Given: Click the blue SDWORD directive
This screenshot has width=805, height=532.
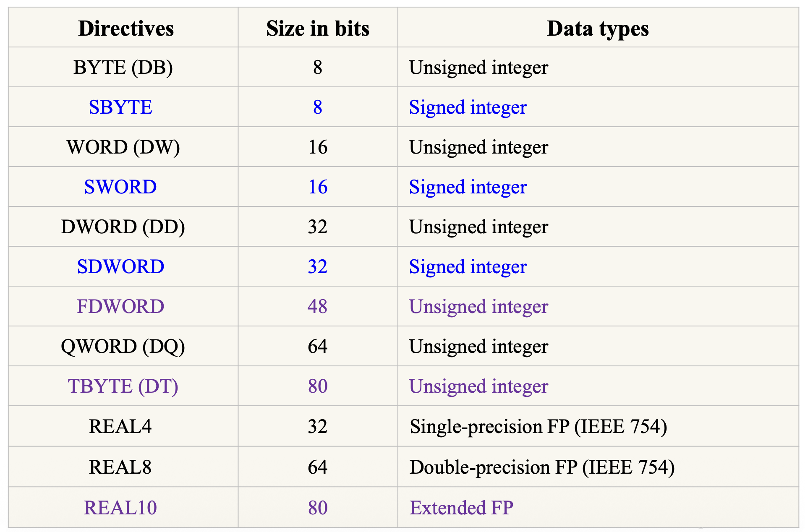Looking at the screenshot, I should point(120,266).
